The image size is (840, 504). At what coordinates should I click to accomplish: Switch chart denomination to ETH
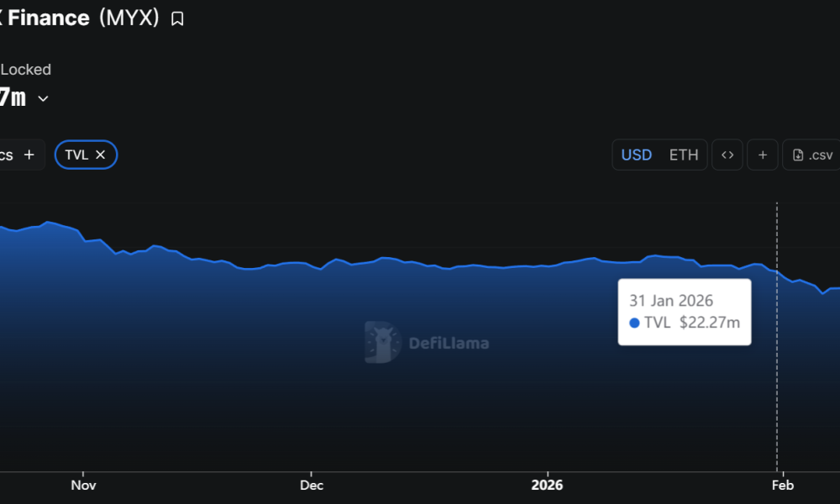coord(683,155)
